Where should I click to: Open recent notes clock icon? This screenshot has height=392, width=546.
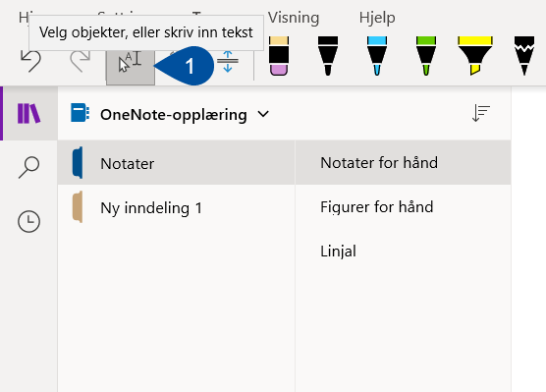click(28, 221)
